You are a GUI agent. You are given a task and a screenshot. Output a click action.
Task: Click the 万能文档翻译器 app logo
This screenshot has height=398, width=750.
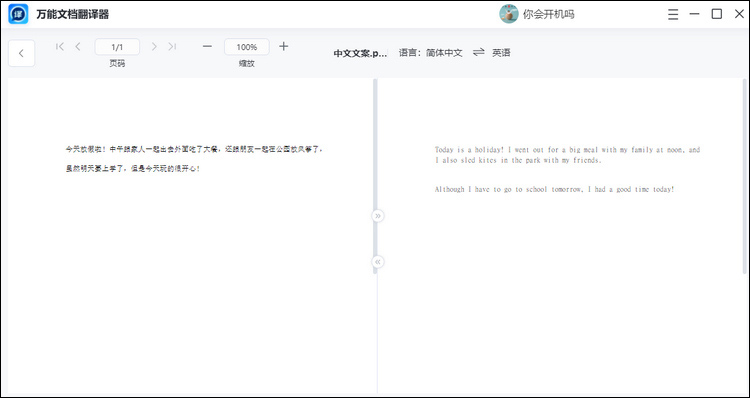click(x=18, y=14)
